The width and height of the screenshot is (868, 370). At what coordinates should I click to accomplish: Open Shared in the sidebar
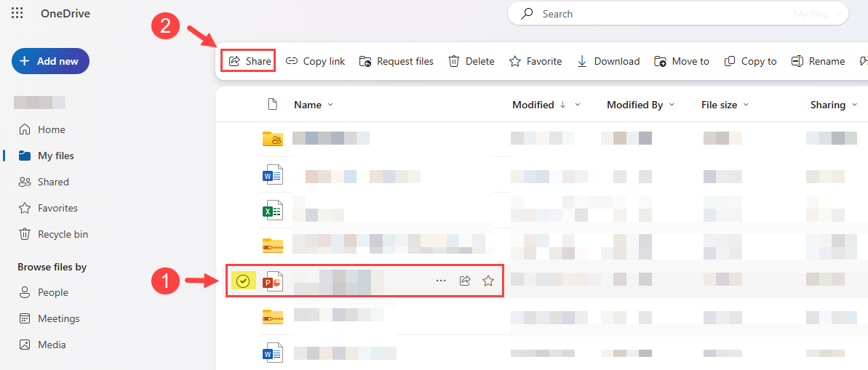pyautogui.click(x=44, y=182)
